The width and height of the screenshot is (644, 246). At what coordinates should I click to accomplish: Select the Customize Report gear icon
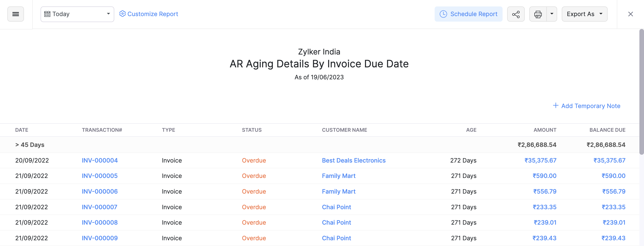tap(122, 14)
